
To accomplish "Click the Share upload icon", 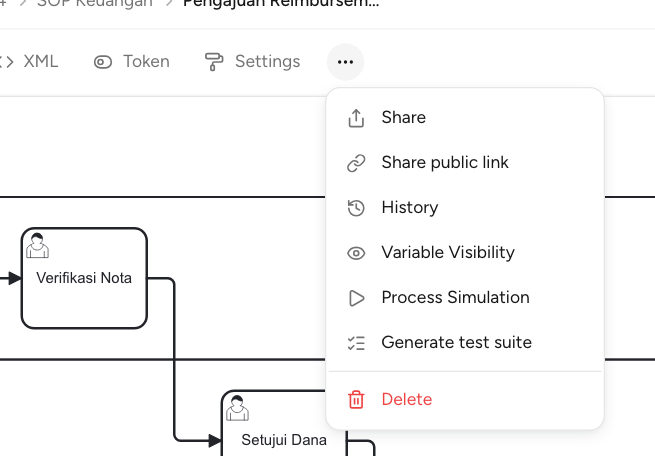I will [356, 118].
